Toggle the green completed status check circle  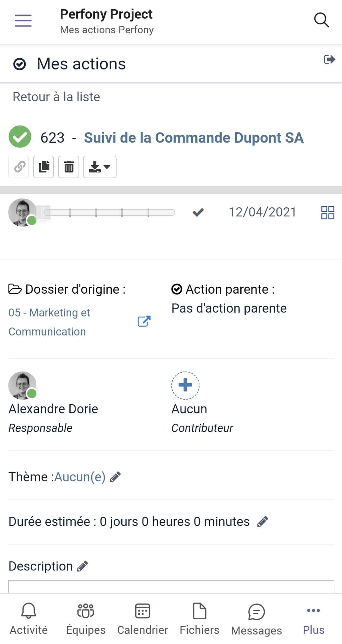(x=20, y=137)
